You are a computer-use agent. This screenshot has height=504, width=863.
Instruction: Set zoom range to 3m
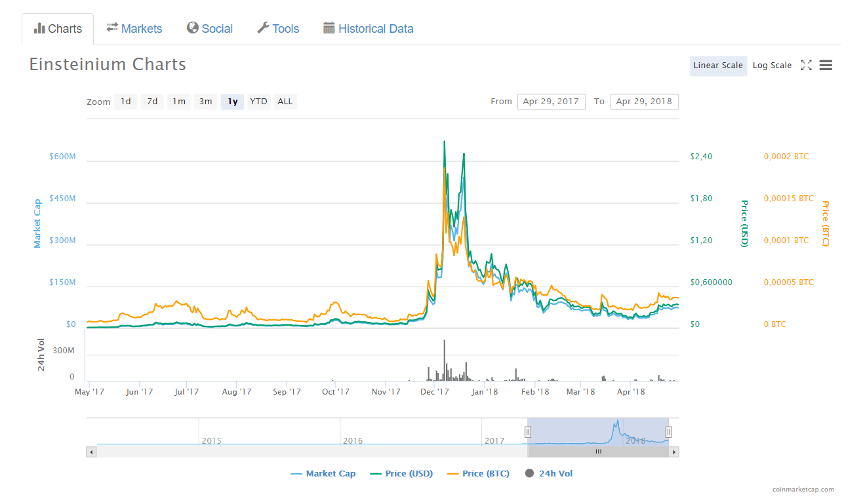tap(205, 102)
